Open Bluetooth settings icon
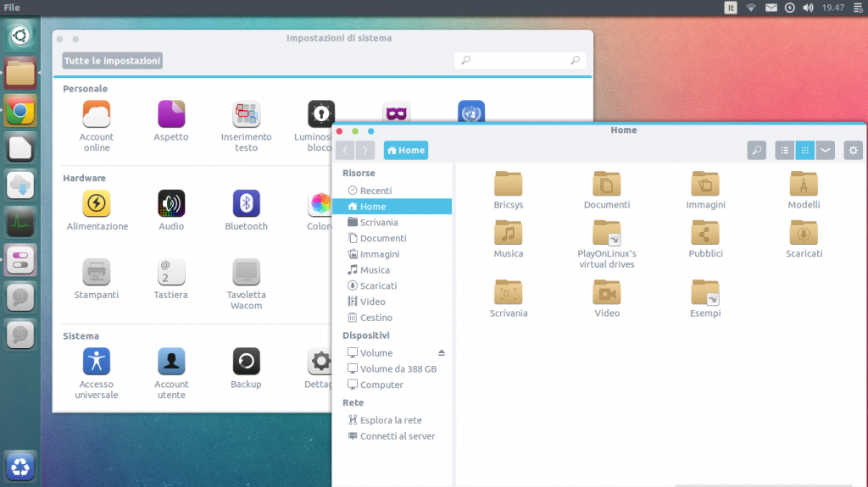The width and height of the screenshot is (868, 487). (246, 204)
